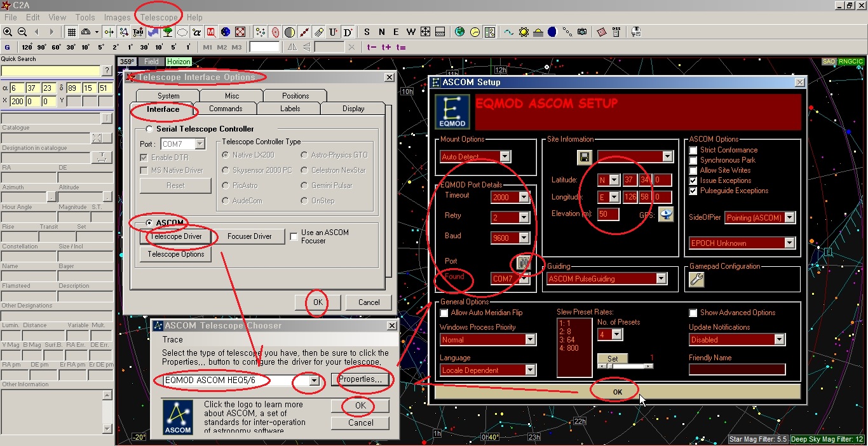Image resolution: width=868 pixels, height=446 pixels.
Task: Open the Baud rate dropdown
Action: [x=524, y=238]
